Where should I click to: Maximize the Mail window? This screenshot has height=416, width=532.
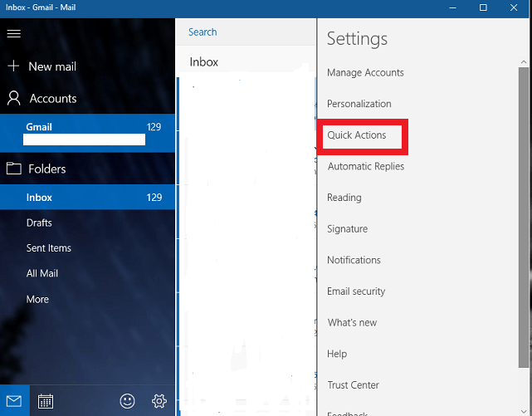(x=483, y=7)
